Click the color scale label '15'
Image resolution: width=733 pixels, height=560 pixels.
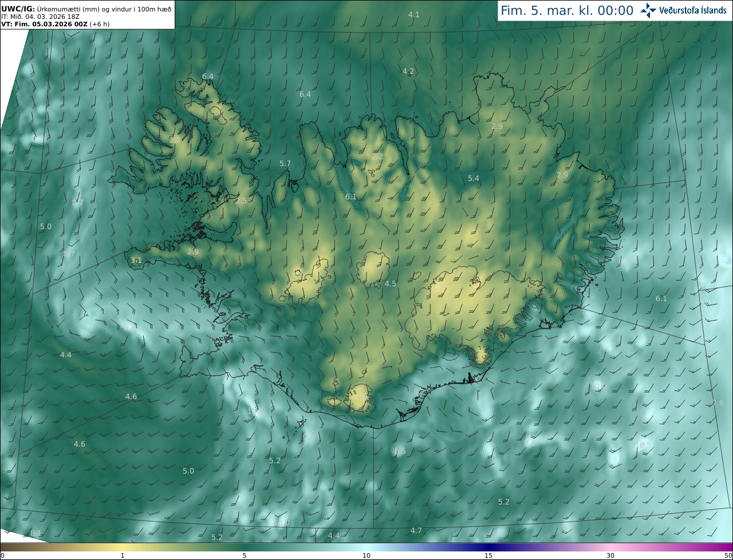coord(488,555)
